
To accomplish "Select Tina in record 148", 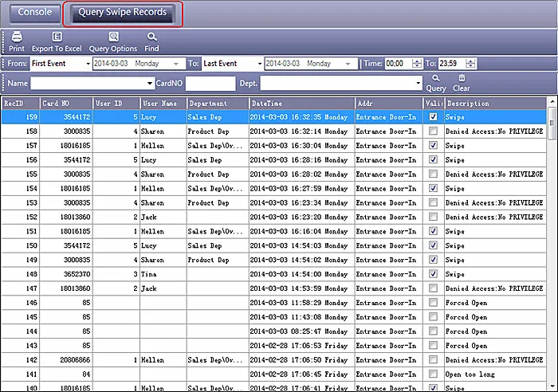I will click(x=149, y=274).
